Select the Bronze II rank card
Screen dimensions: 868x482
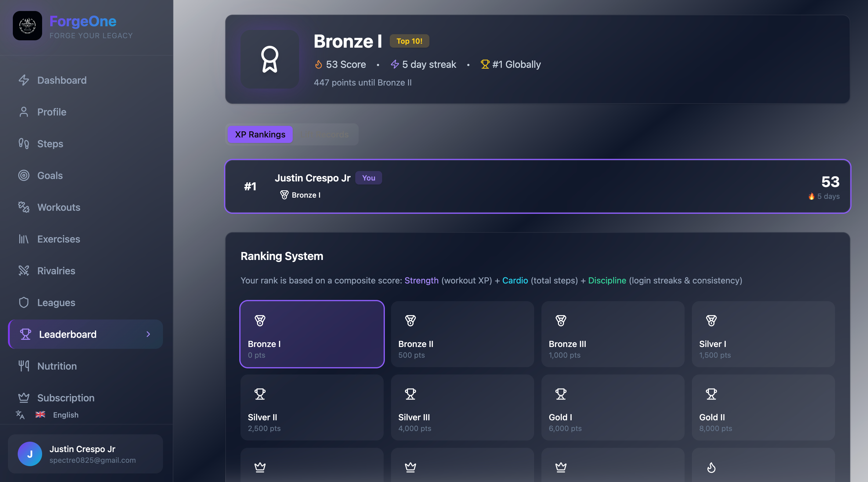point(462,334)
